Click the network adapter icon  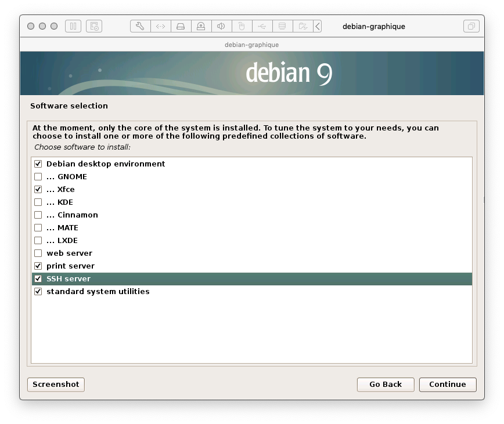coord(160,26)
